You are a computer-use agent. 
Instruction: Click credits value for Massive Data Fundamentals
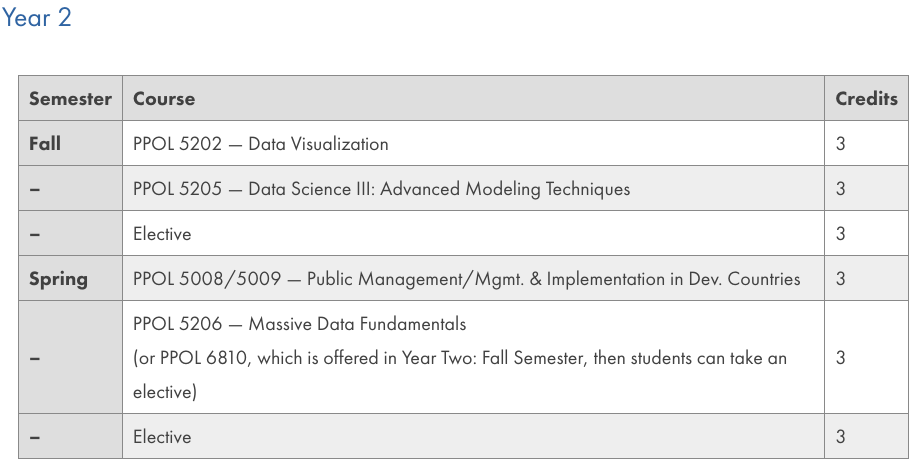tap(840, 357)
